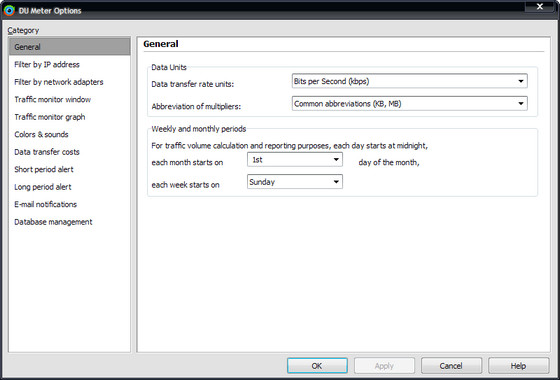Switch to Traffic monitor graph settings
Screen dimensions: 560x380
pos(70,117)
